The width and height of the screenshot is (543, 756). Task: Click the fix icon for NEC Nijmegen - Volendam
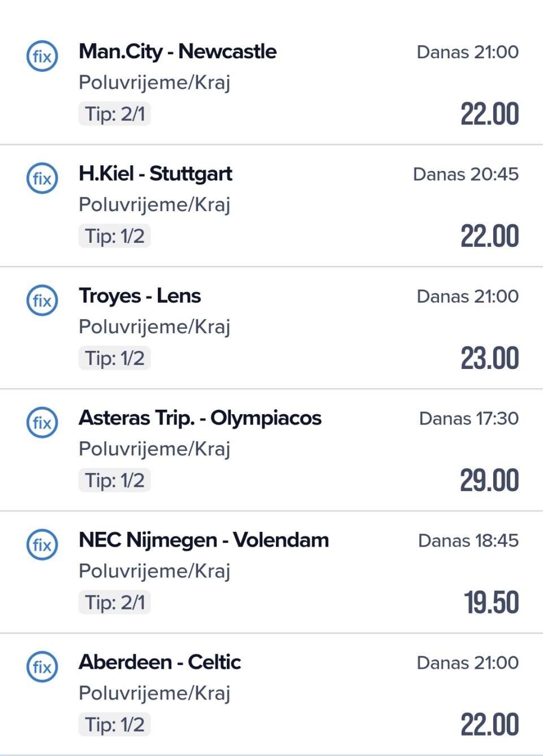click(x=42, y=545)
